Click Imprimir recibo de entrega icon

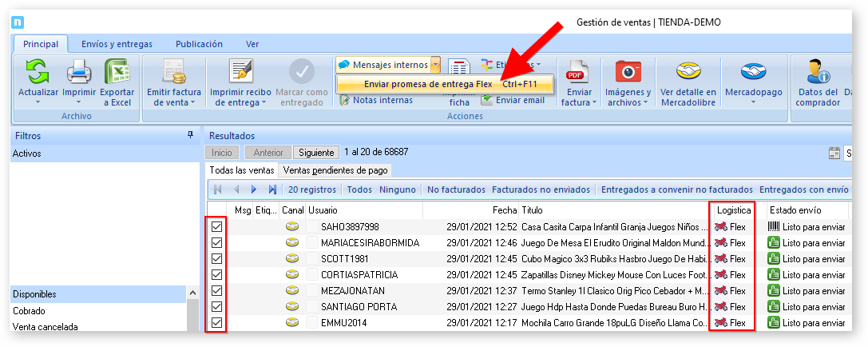(240, 72)
